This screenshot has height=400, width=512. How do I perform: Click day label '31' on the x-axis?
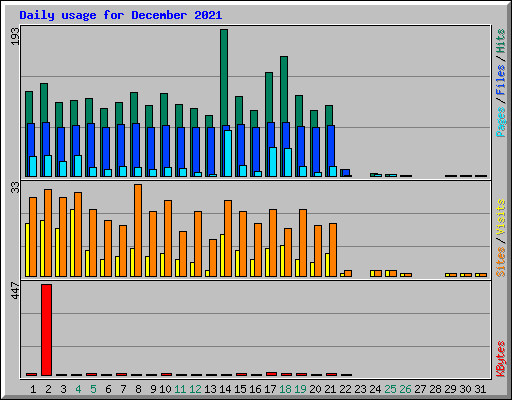(480, 389)
